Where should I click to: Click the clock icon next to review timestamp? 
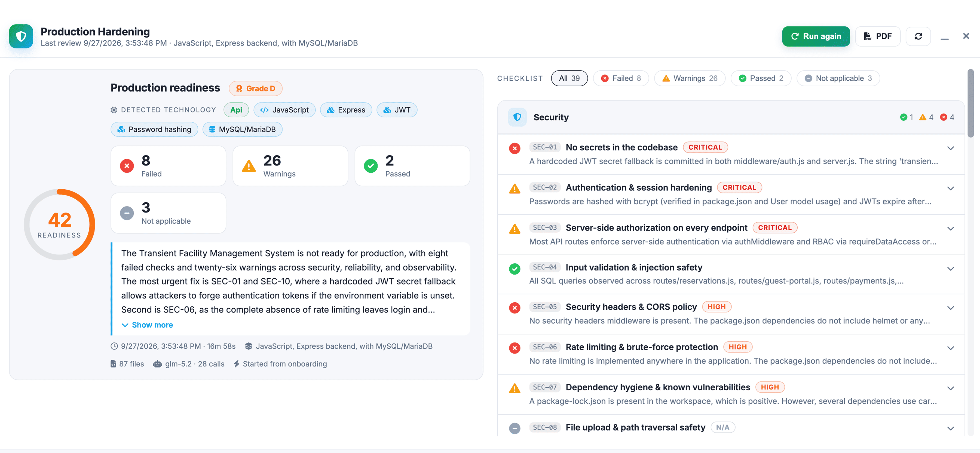114,346
